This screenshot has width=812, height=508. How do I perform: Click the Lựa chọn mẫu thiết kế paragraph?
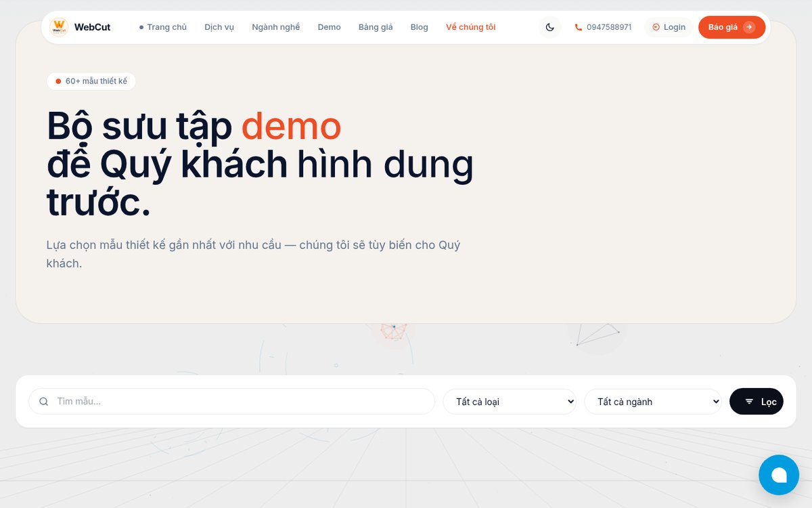point(254,254)
